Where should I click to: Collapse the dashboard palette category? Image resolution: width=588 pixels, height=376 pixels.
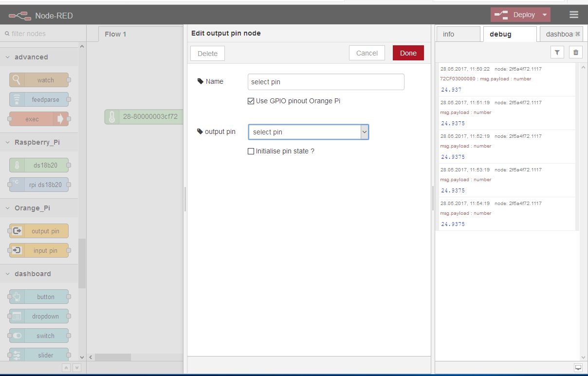pos(39,274)
